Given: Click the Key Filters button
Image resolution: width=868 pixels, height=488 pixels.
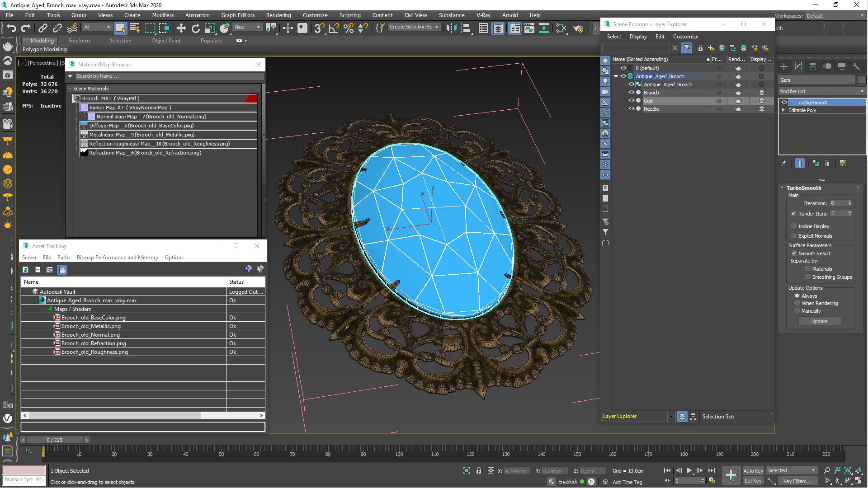Looking at the screenshot, I should 797,481.
